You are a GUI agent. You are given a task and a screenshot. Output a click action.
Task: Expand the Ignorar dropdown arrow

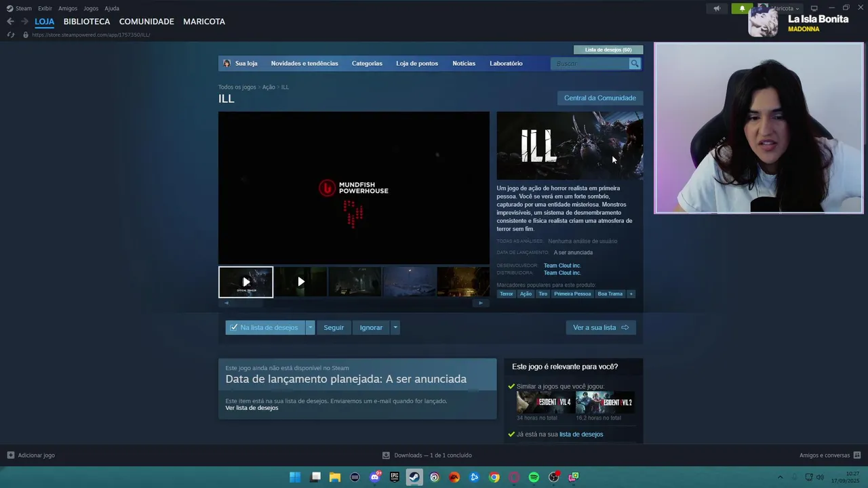coord(395,327)
